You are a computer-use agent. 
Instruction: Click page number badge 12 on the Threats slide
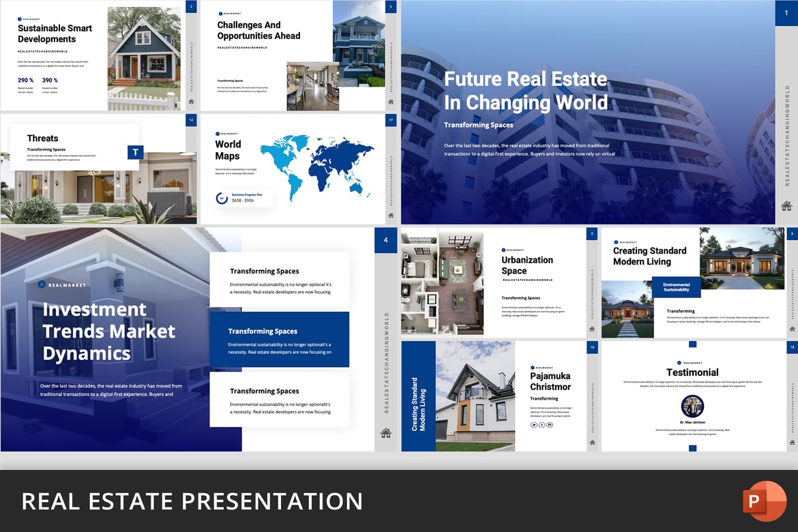[x=192, y=120]
